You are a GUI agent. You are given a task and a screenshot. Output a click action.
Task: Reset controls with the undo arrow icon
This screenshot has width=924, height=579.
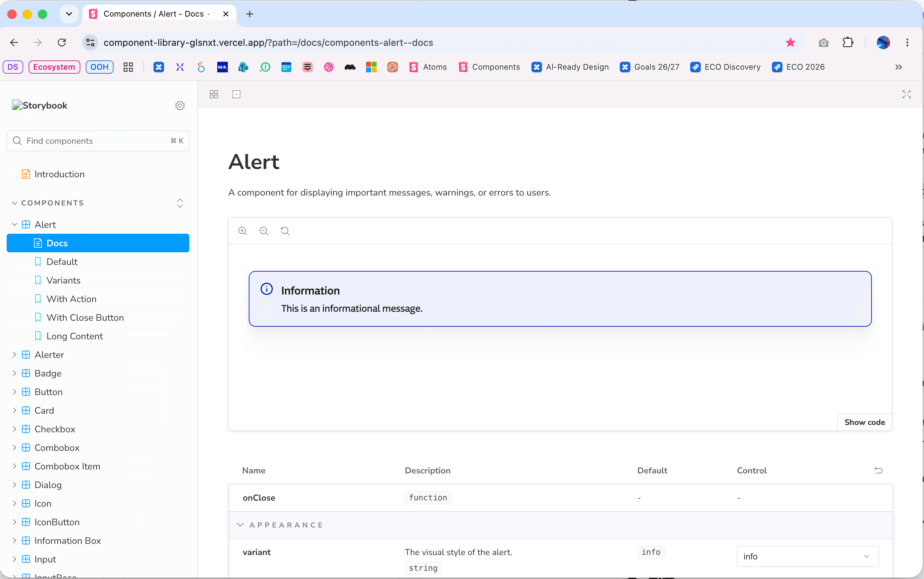click(878, 470)
